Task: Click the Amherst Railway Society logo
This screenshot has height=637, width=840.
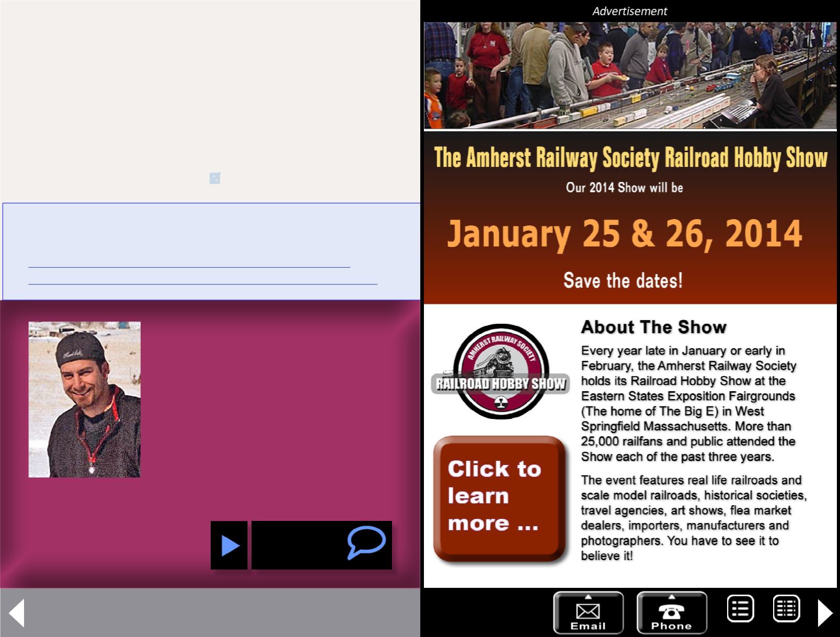Action: click(x=501, y=372)
